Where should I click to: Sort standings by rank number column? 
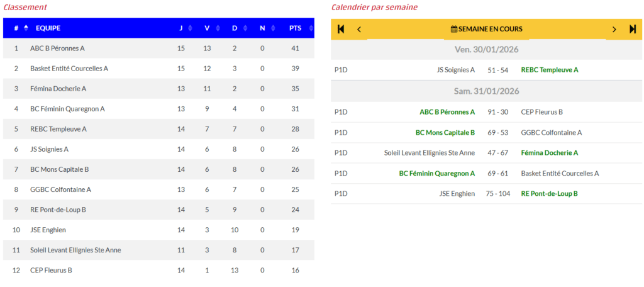[21, 28]
